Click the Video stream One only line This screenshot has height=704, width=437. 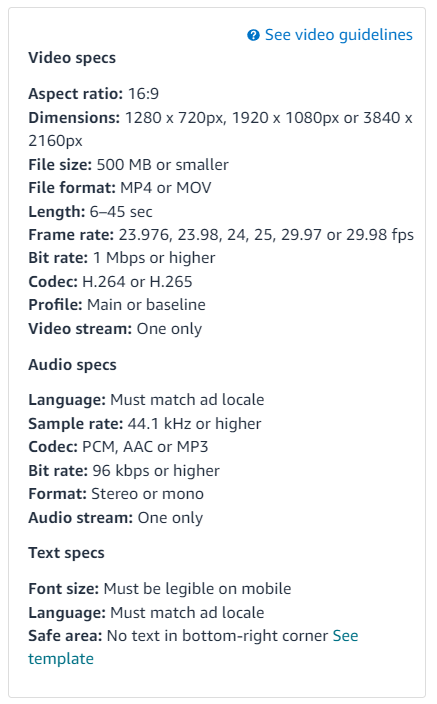(x=115, y=329)
